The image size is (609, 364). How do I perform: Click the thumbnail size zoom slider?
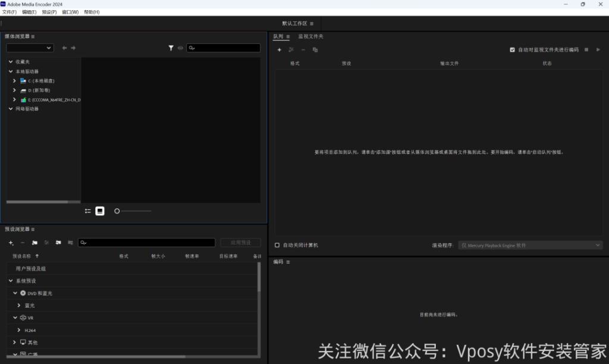(x=133, y=211)
